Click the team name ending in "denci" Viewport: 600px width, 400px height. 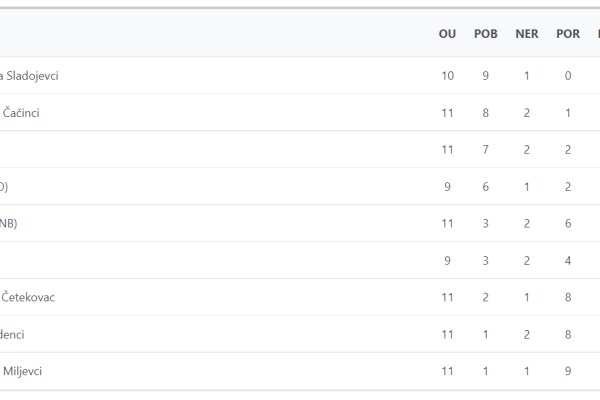[12, 335]
